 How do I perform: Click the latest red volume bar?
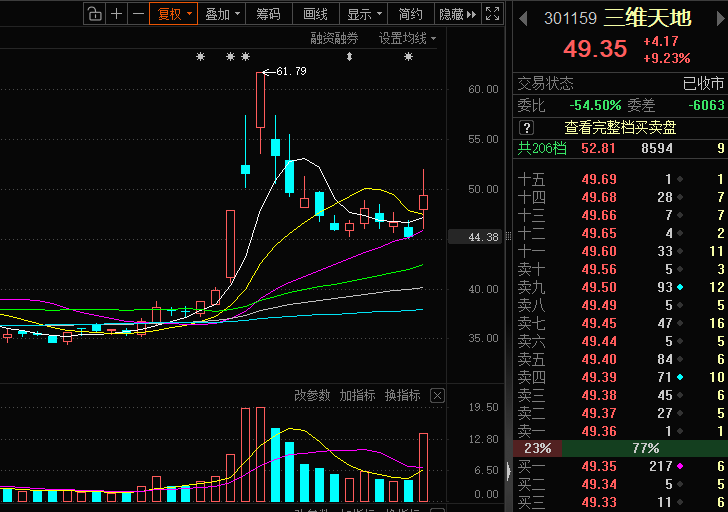pyautogui.click(x=423, y=467)
